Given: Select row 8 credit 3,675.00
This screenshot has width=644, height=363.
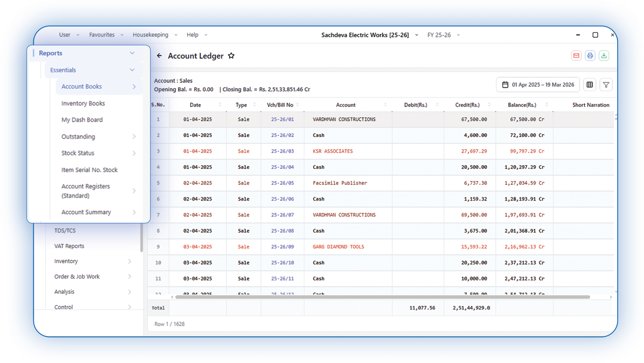Looking at the screenshot, I should [475, 231].
